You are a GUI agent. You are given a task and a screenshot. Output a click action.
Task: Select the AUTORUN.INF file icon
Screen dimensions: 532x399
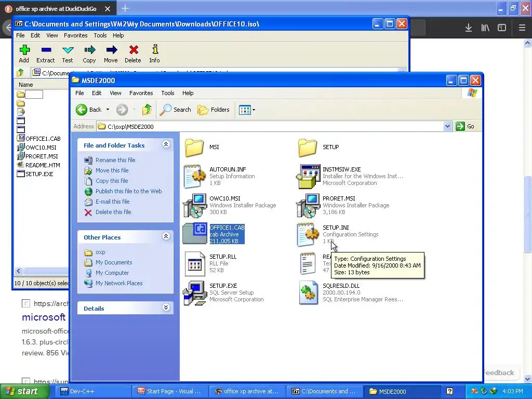[195, 177]
